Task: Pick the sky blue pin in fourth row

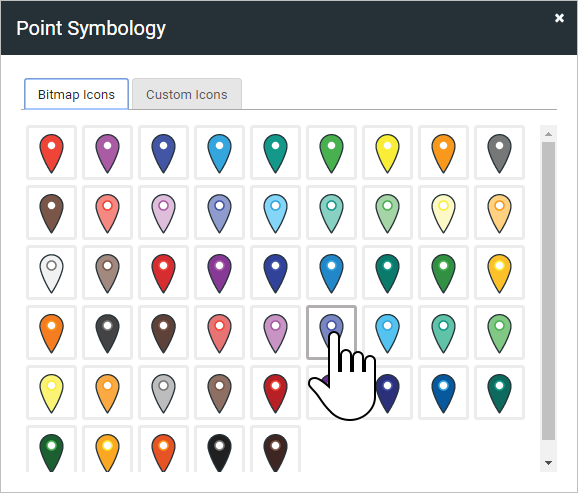Action: 387,333
